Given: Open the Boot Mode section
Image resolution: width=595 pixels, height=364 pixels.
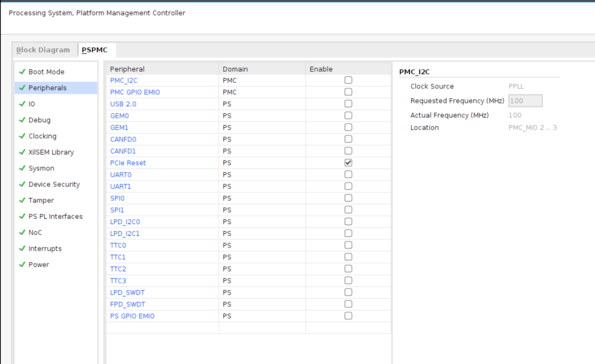Looking at the screenshot, I should [x=46, y=72].
